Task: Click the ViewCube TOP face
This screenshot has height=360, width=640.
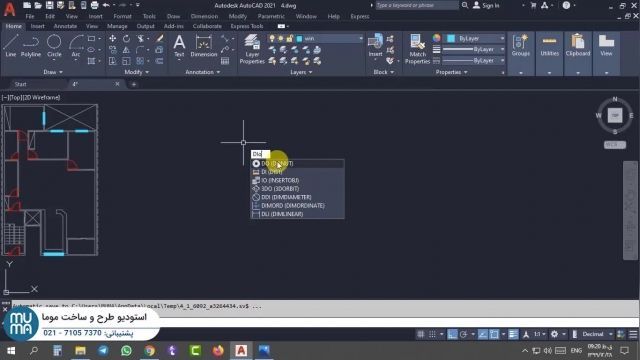Action: click(615, 116)
